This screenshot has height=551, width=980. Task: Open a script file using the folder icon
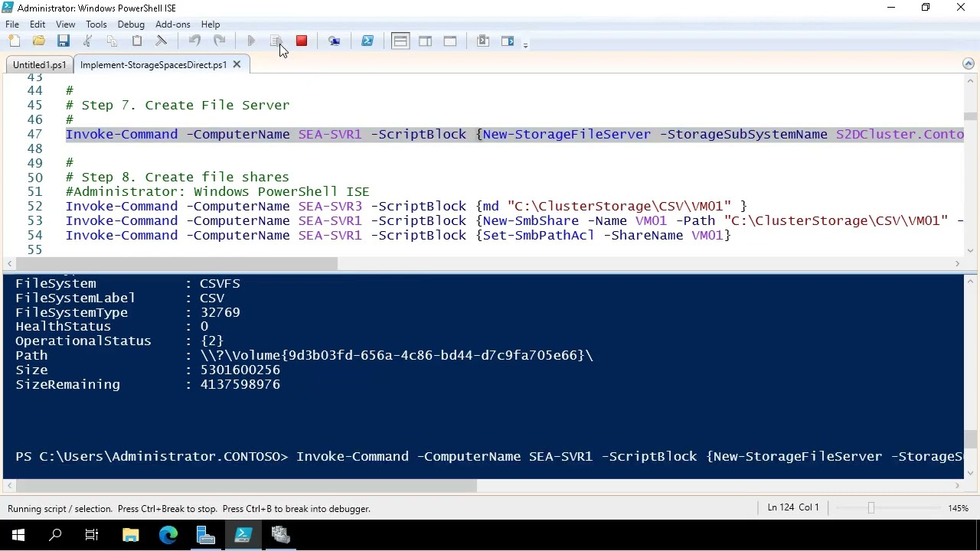pyautogui.click(x=39, y=41)
